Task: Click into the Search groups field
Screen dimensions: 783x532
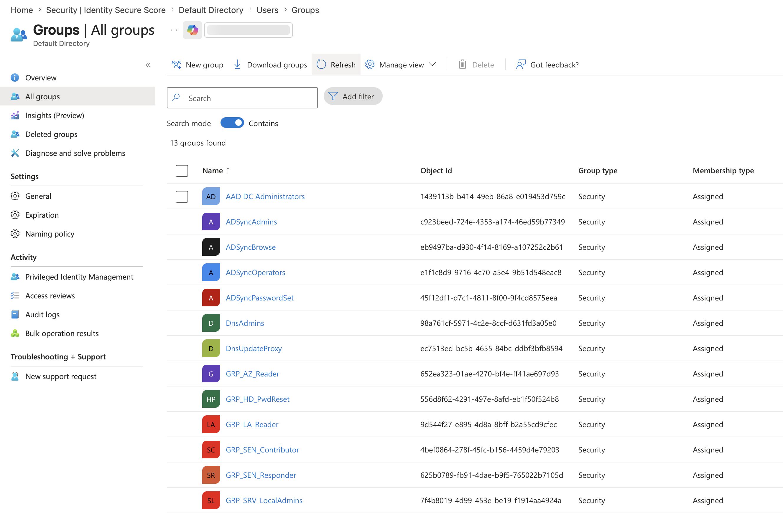Action: pos(242,98)
